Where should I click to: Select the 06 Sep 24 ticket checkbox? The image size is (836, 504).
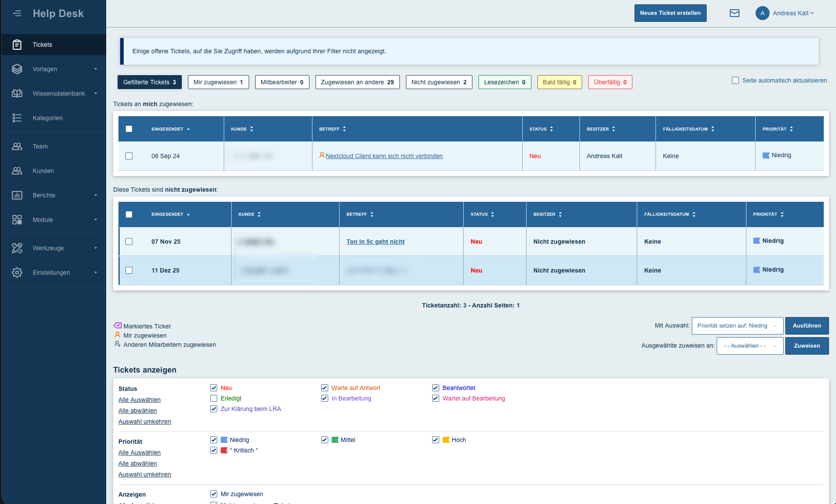pyautogui.click(x=129, y=156)
